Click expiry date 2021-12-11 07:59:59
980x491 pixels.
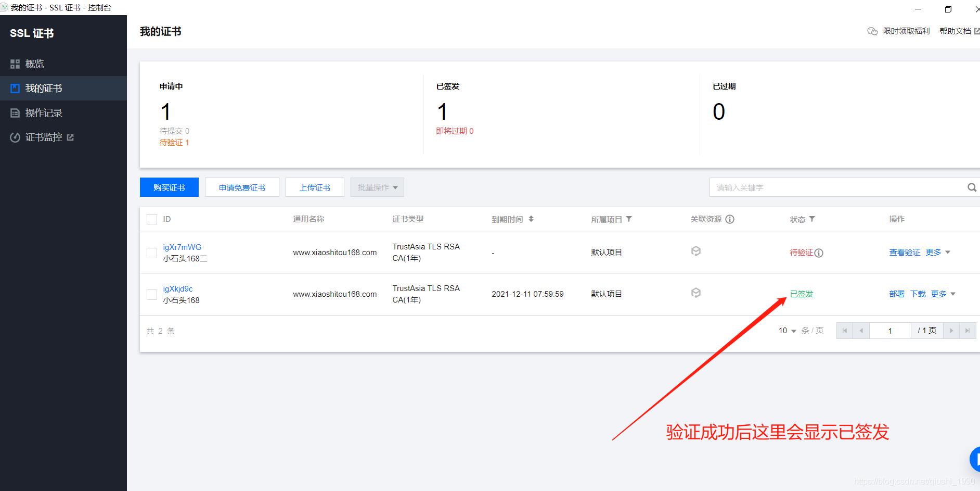pos(527,294)
